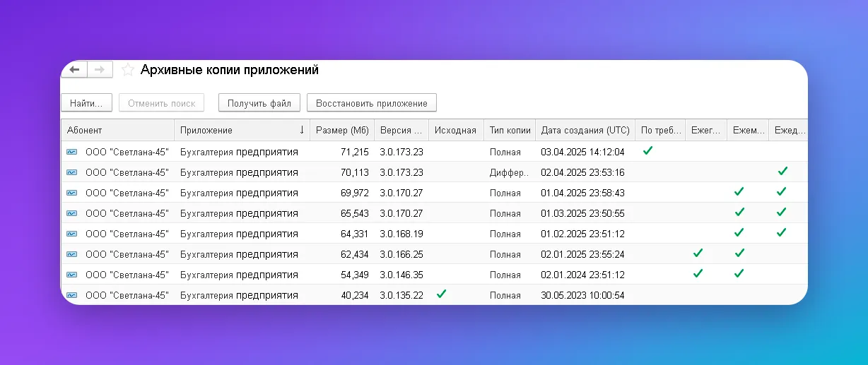
Task: Go back with the left arrow button
Action: 74,69
